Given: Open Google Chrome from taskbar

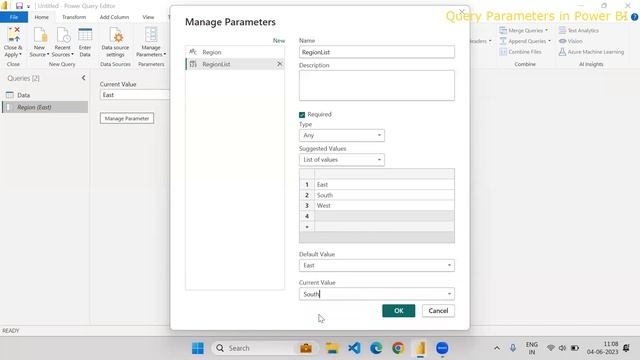Looking at the screenshot, I should click(x=398, y=348).
